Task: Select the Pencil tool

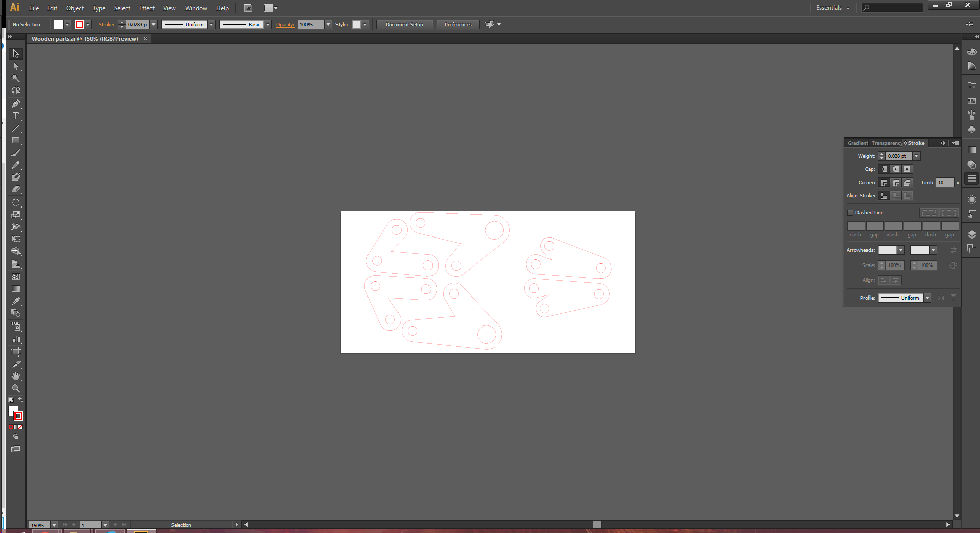Action: (16, 165)
